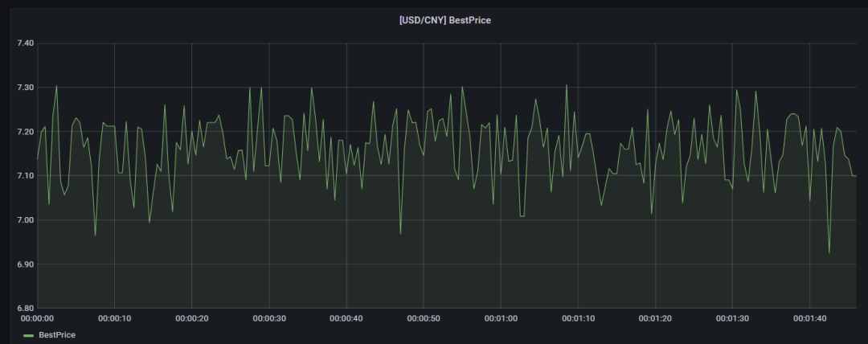The width and height of the screenshot is (868, 344).
Task: Click the 00:00:50 time axis label
Action: [x=424, y=318]
